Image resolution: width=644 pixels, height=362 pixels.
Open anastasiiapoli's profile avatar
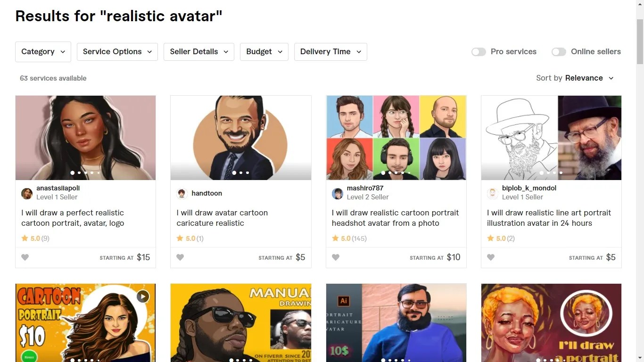tap(26, 193)
